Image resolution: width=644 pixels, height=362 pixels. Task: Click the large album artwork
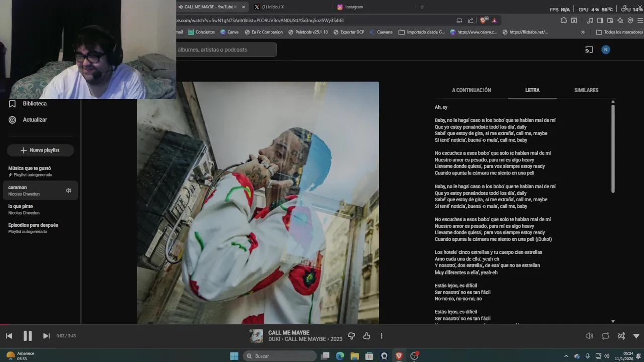pyautogui.click(x=258, y=203)
